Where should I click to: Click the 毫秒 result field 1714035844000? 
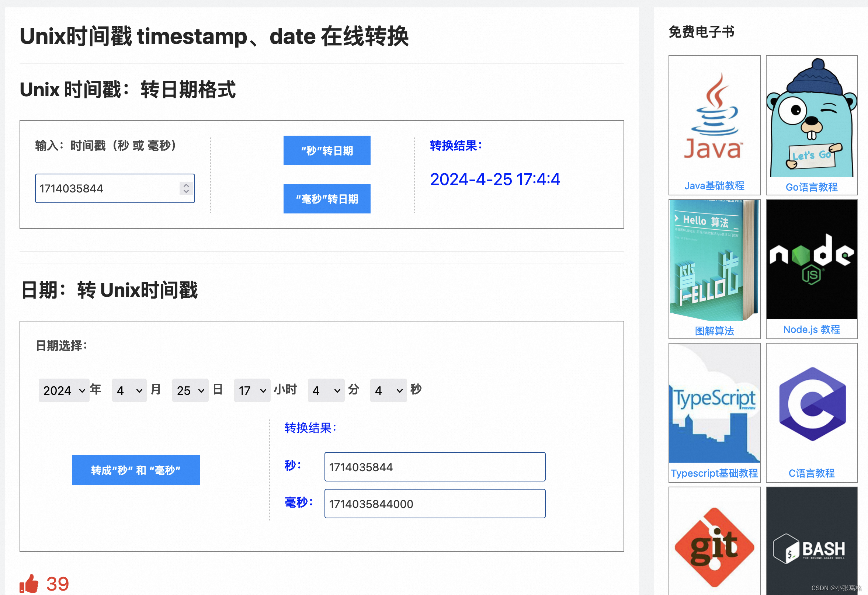(x=434, y=504)
